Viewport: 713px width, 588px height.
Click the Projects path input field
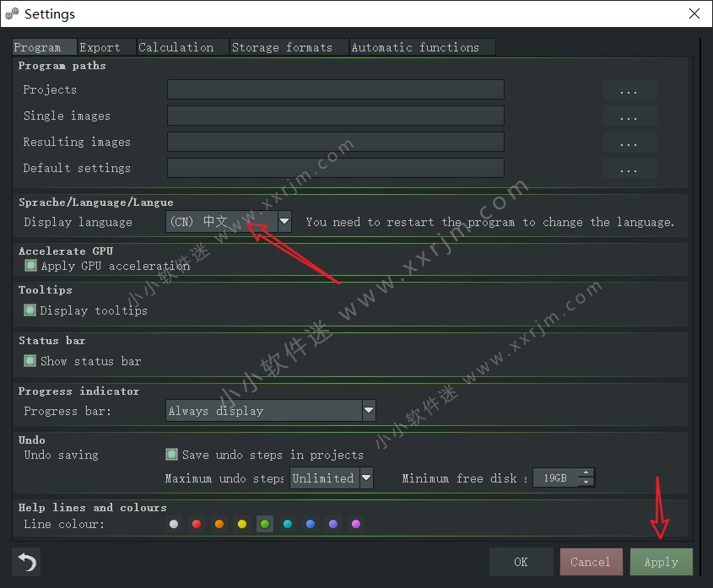click(335, 90)
